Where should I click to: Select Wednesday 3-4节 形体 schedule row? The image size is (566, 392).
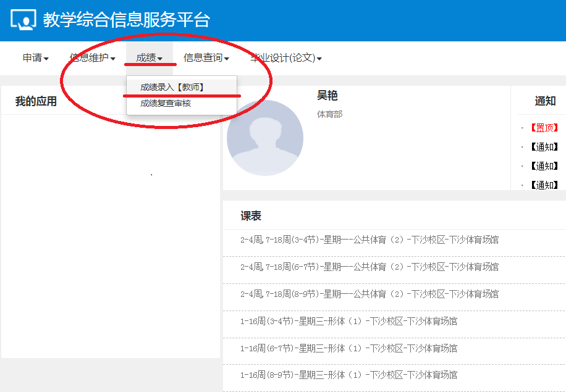click(x=348, y=321)
